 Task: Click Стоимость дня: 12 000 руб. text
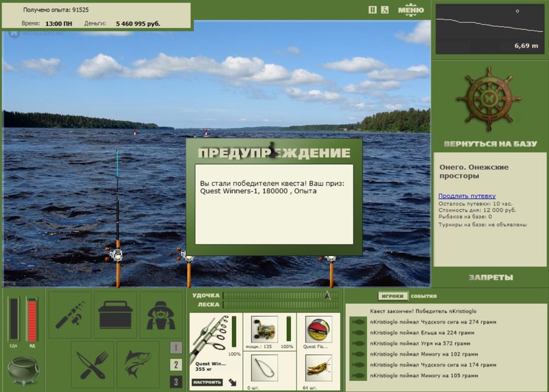coord(477,210)
